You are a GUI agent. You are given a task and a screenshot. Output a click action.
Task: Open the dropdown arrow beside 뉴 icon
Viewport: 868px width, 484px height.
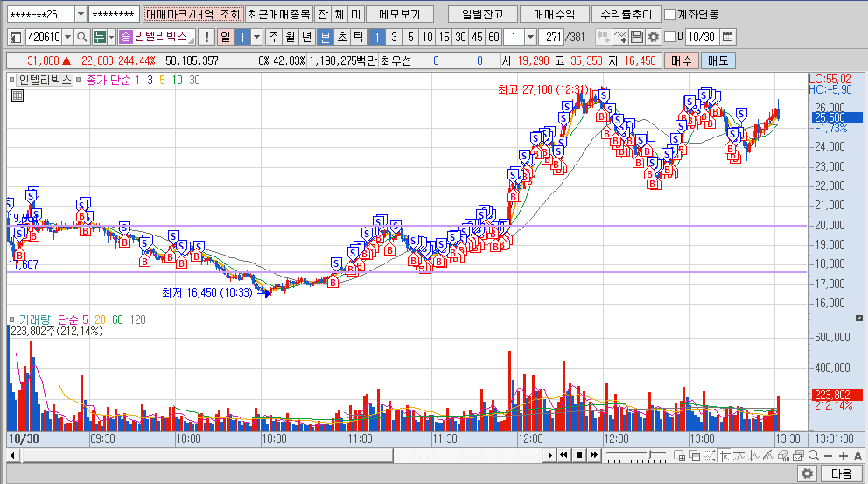tap(111, 37)
